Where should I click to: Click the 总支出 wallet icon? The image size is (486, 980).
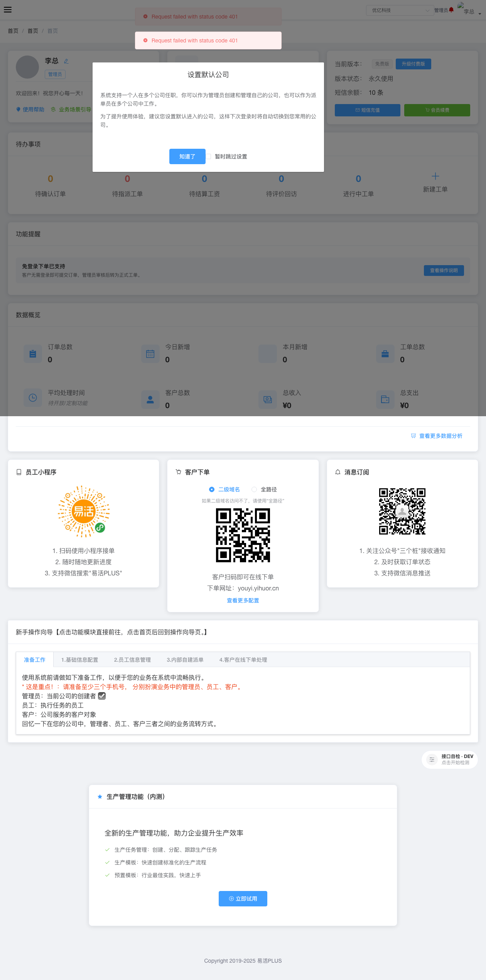click(x=385, y=399)
